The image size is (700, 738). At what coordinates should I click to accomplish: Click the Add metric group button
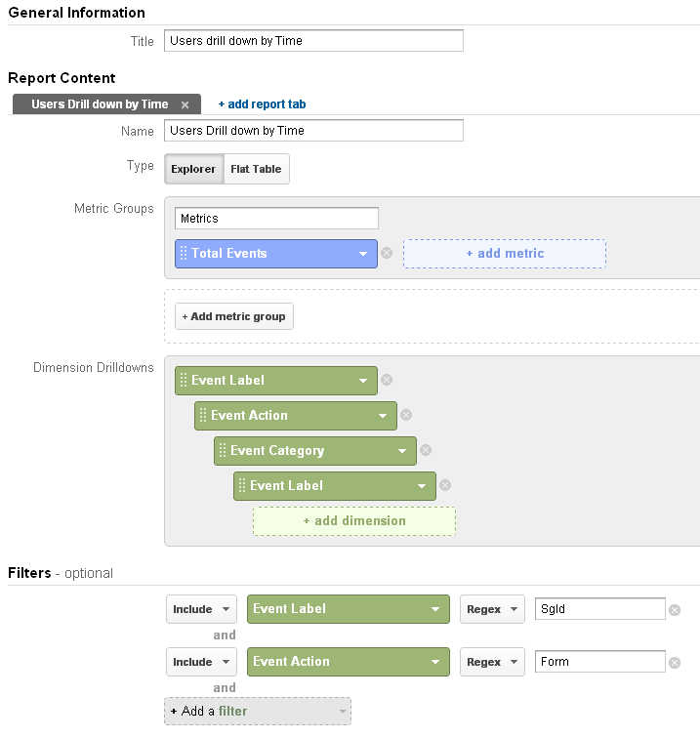[x=233, y=316]
